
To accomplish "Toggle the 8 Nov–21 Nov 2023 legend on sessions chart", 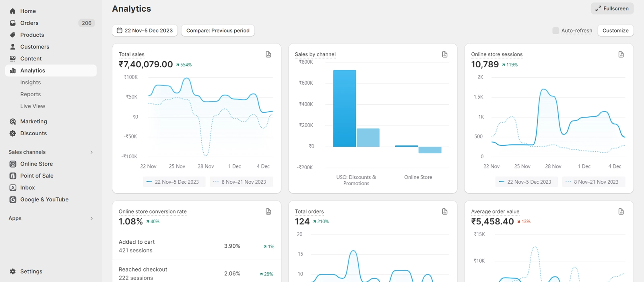I will click(593, 182).
